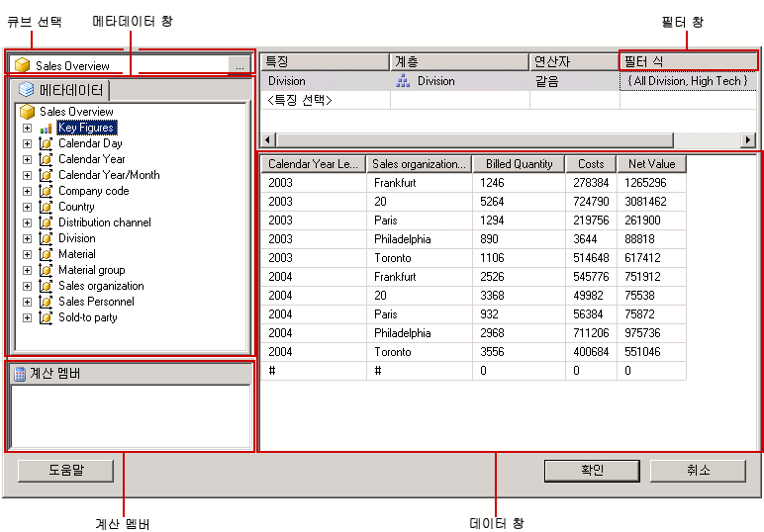
Task: Click the Division hierarchy icon in filter row
Action: point(403,81)
